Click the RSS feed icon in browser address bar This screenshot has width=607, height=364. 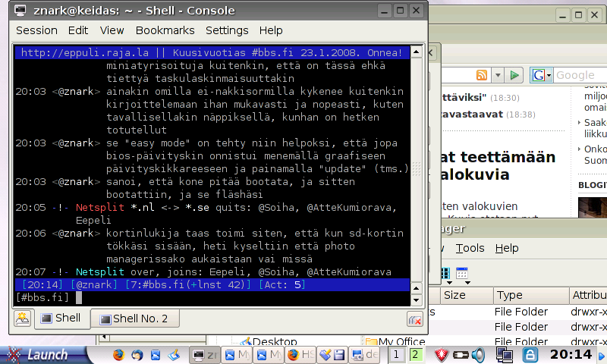tap(482, 75)
